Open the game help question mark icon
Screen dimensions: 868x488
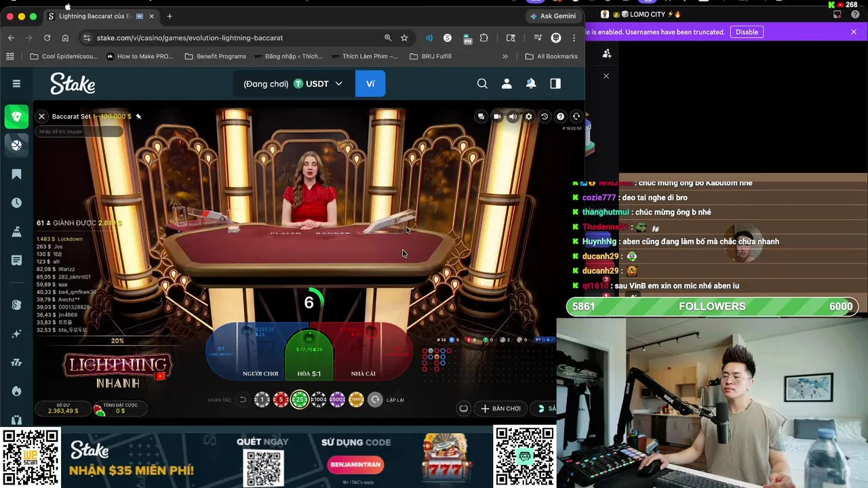pos(560,117)
